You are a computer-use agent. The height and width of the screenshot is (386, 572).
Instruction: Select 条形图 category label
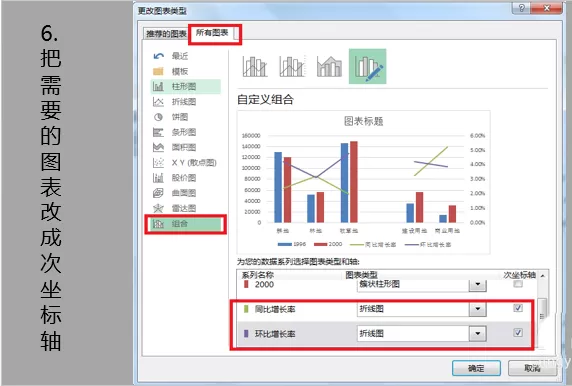[x=184, y=132]
